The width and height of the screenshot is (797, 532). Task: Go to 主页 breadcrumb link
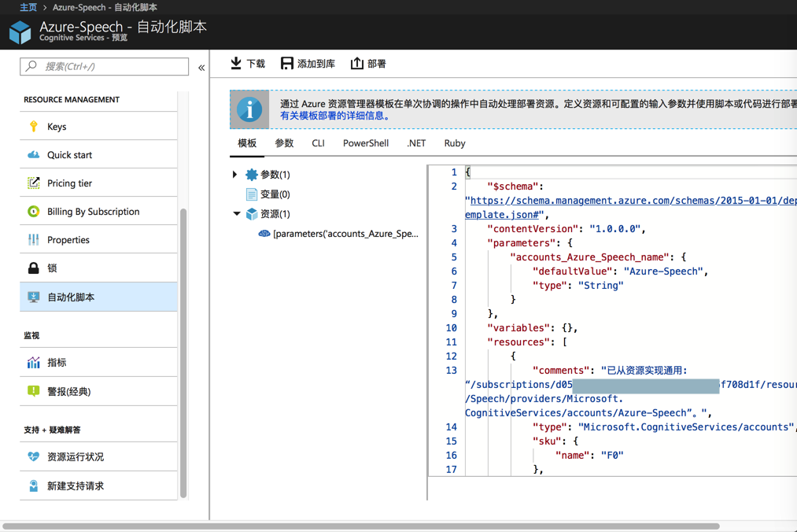point(28,7)
